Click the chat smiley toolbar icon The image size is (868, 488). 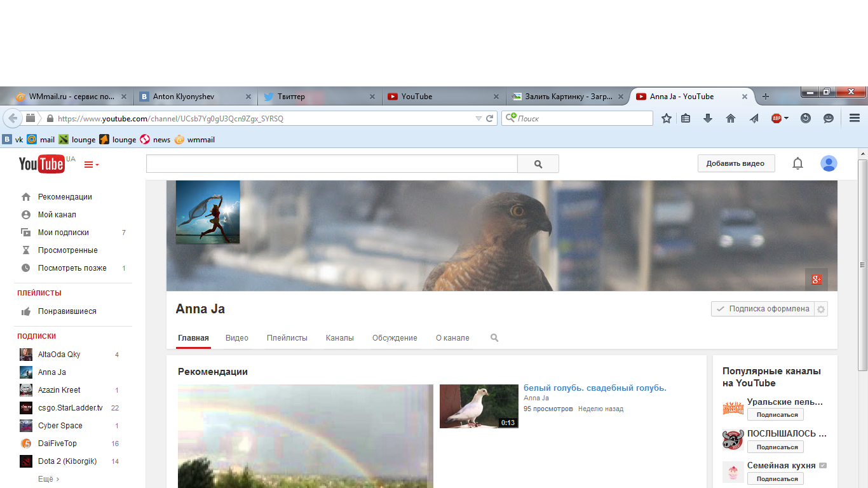tap(829, 118)
